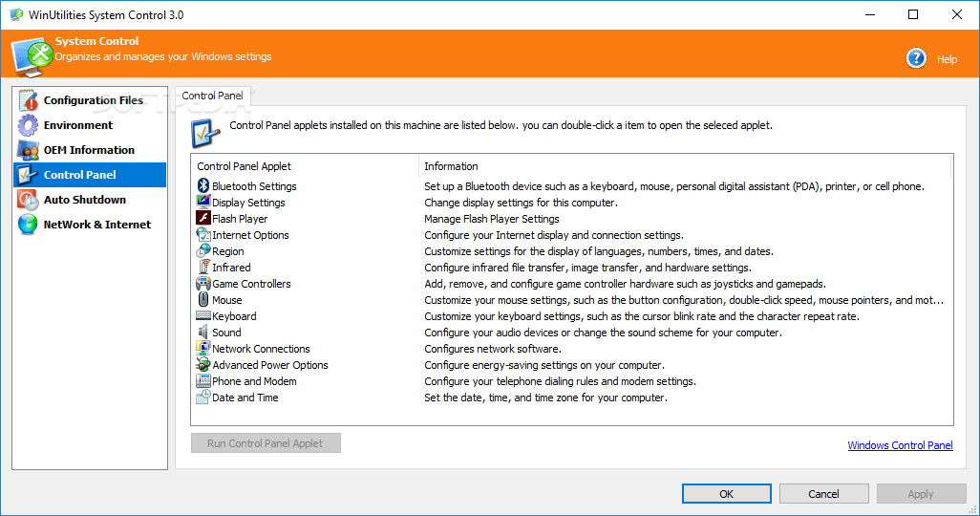Switch to the Environment section
The height and width of the screenshot is (516, 980).
[90, 125]
